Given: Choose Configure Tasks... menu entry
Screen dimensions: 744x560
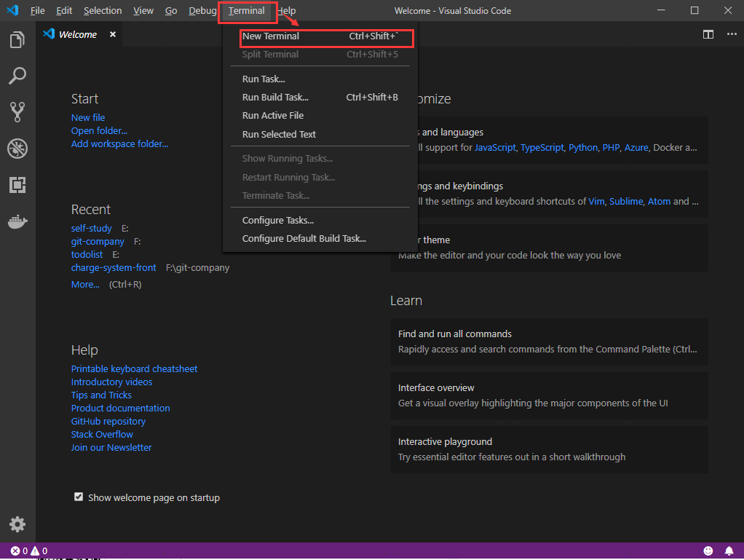Looking at the screenshot, I should click(x=320, y=220).
